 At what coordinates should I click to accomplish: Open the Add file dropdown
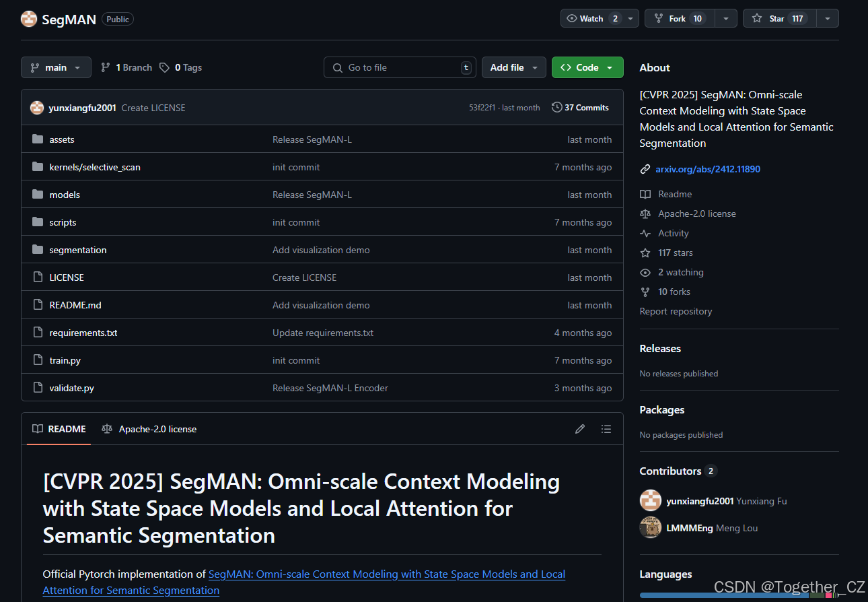point(513,67)
